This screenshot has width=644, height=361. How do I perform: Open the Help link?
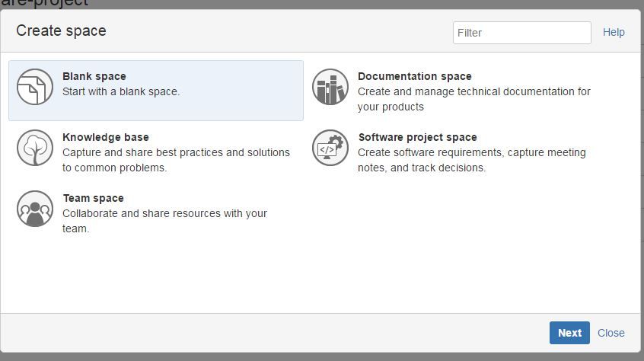pos(614,33)
